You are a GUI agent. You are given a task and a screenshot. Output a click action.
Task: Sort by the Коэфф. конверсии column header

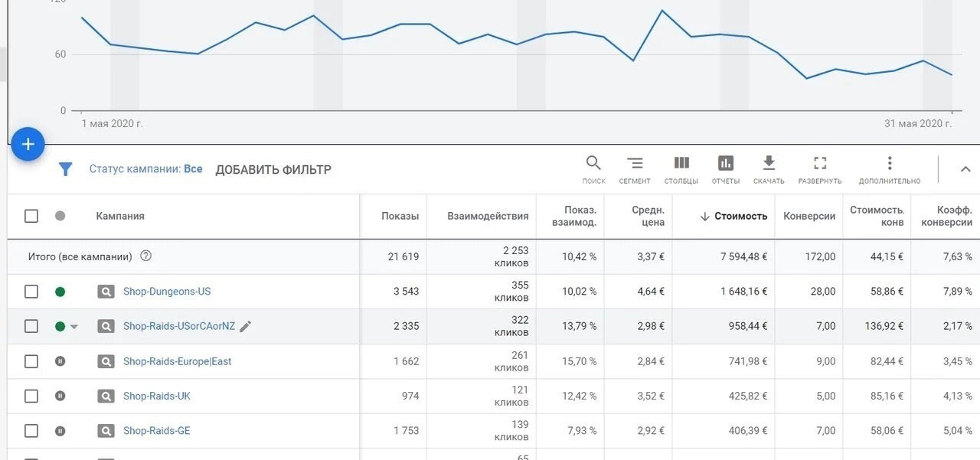(x=946, y=216)
